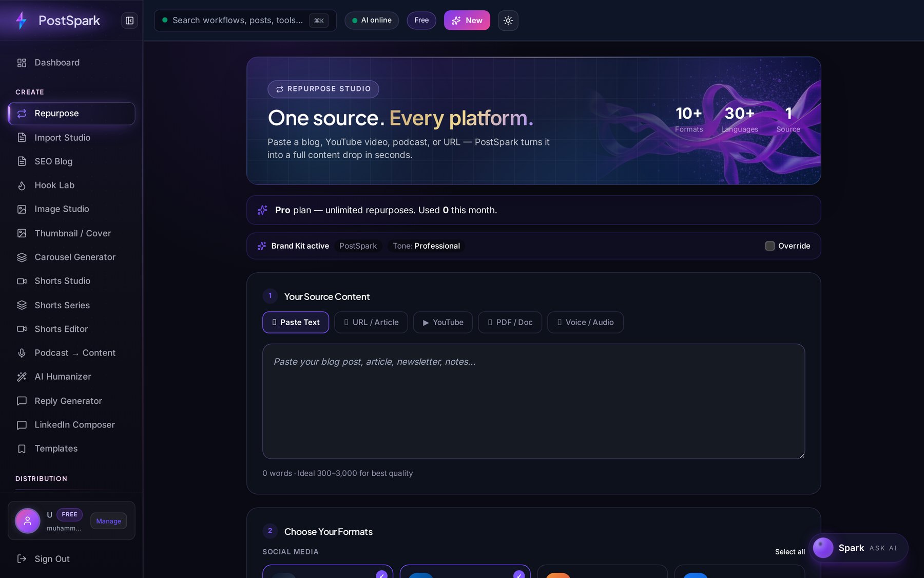This screenshot has height=578, width=924.
Task: Open Import Studio in the sidebar
Action: tap(71, 138)
